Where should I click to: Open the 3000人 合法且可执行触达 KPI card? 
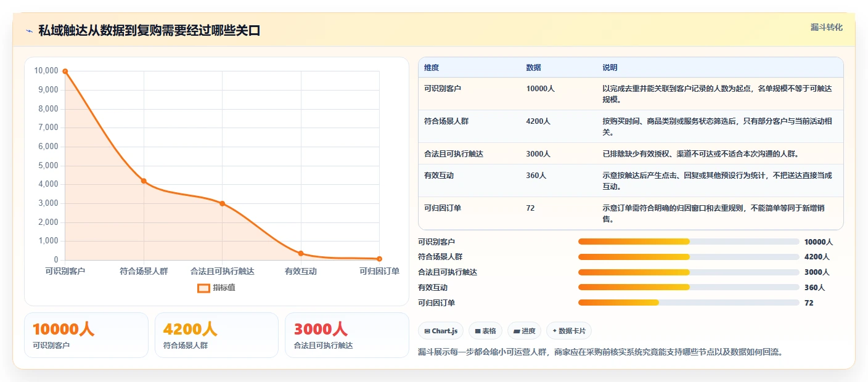(347, 335)
